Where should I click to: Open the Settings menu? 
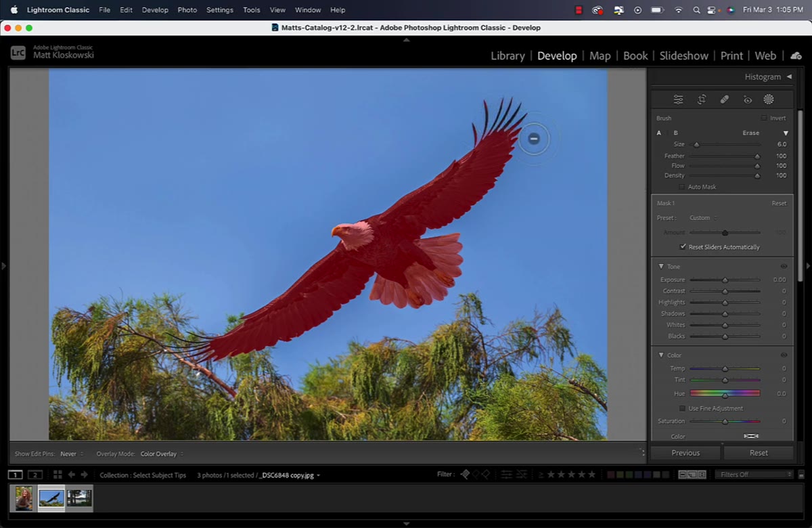220,10
